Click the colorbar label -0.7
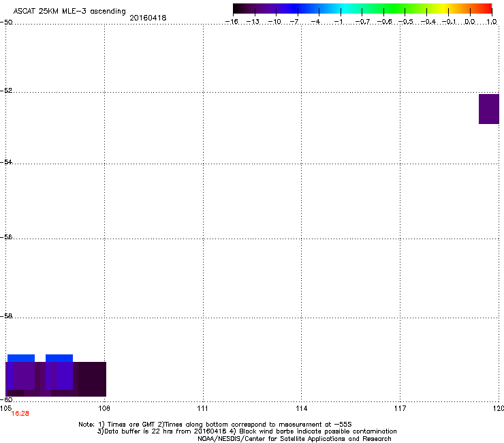The height and width of the screenshot is (443, 504). click(x=362, y=22)
